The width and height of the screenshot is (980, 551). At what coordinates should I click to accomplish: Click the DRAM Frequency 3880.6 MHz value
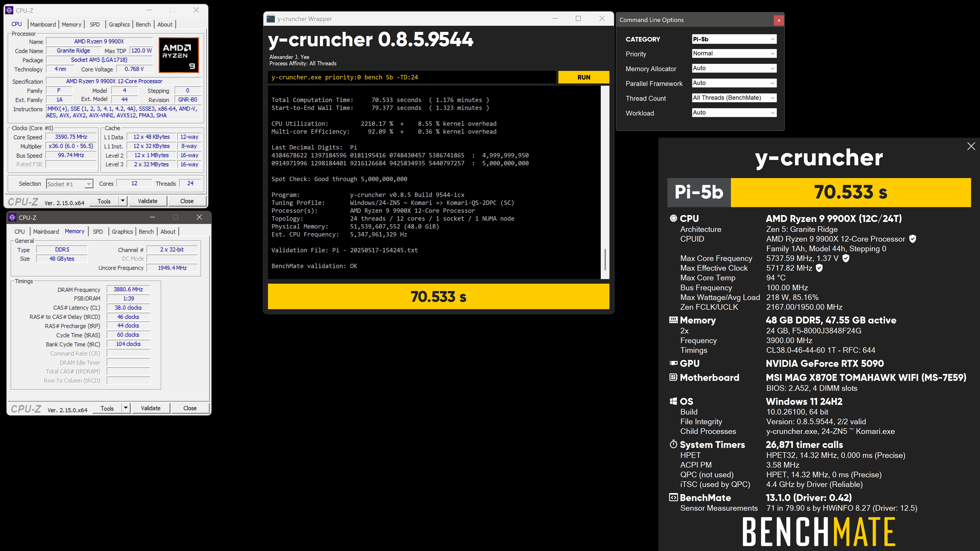[128, 289]
